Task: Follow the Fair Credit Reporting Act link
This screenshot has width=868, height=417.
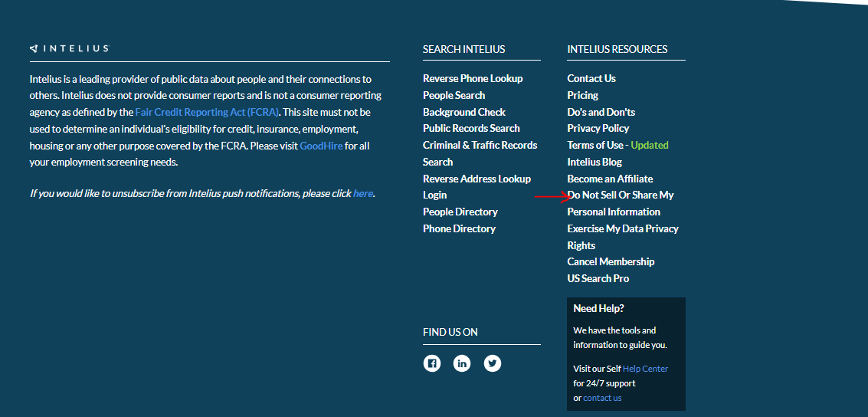Action: pos(207,112)
